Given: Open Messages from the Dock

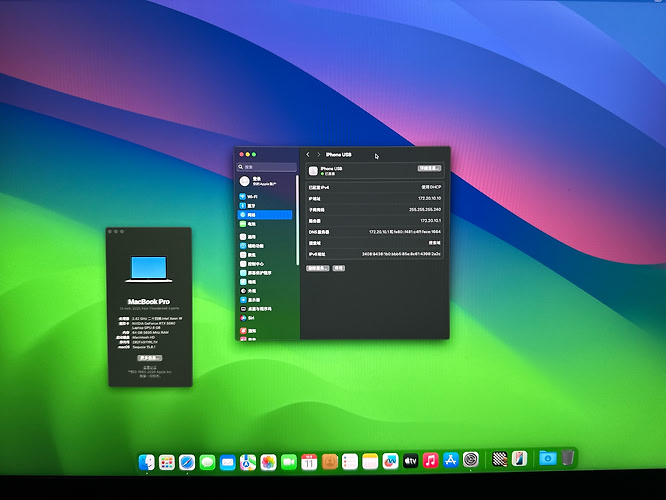Looking at the screenshot, I should pyautogui.click(x=207, y=462).
